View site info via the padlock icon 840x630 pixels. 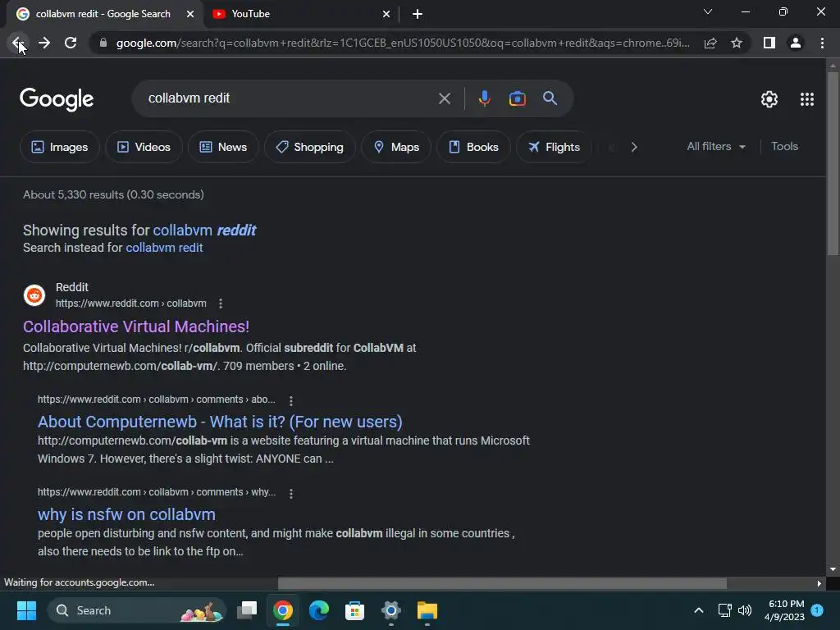click(103, 43)
